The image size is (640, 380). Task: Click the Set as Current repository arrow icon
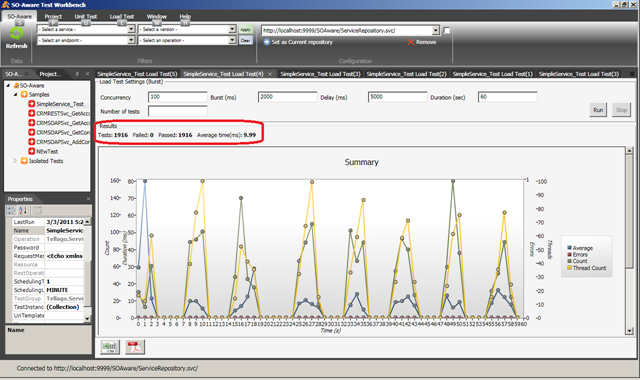[x=267, y=42]
